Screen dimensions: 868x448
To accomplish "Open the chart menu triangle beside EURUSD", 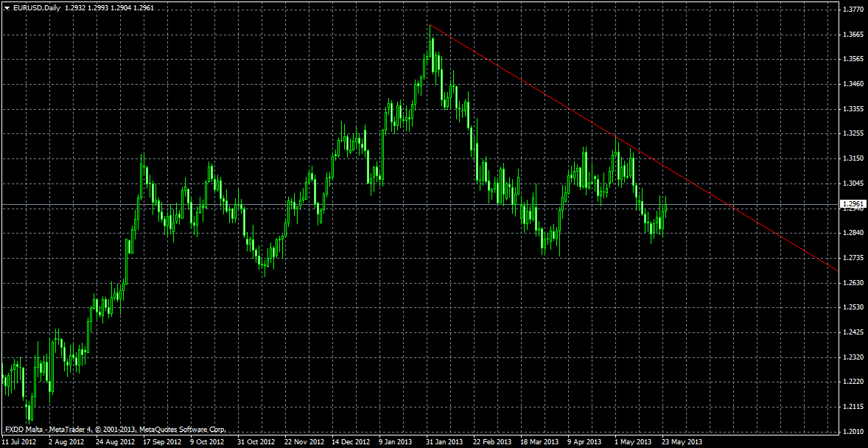I will pos(7,7).
